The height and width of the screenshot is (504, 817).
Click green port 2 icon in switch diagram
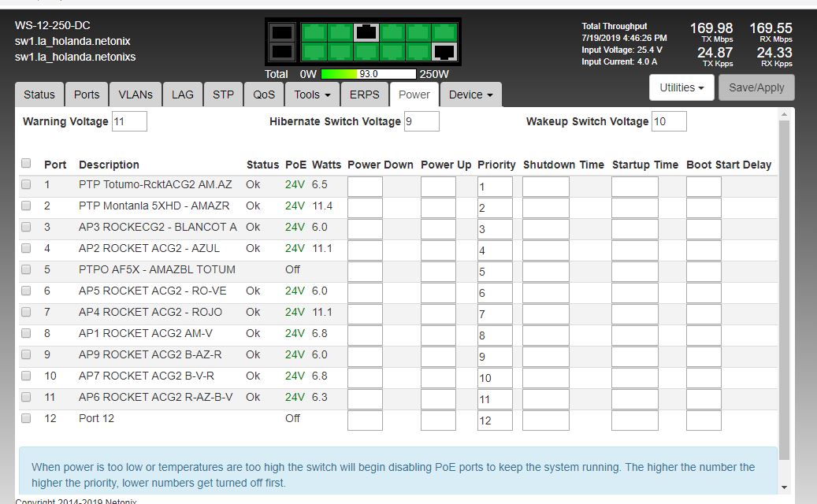pos(314,52)
